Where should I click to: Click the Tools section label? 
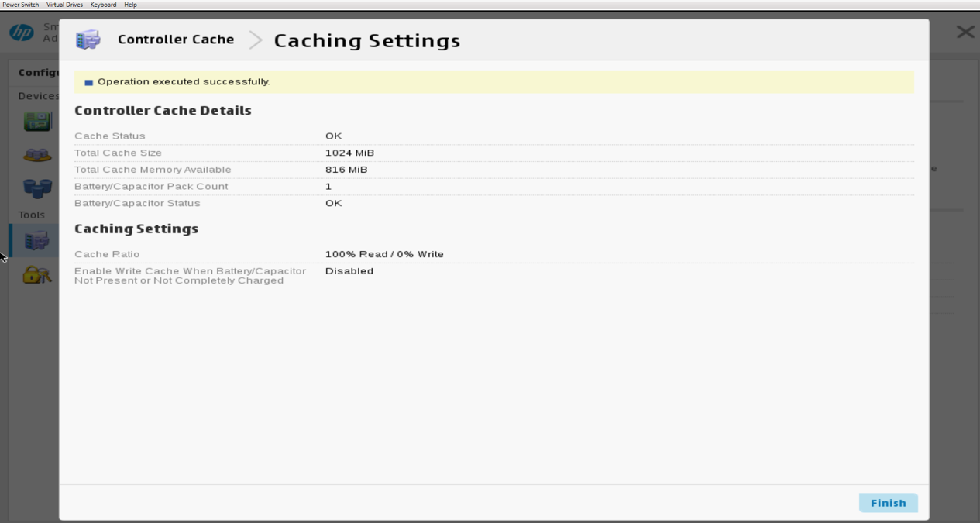(x=31, y=215)
